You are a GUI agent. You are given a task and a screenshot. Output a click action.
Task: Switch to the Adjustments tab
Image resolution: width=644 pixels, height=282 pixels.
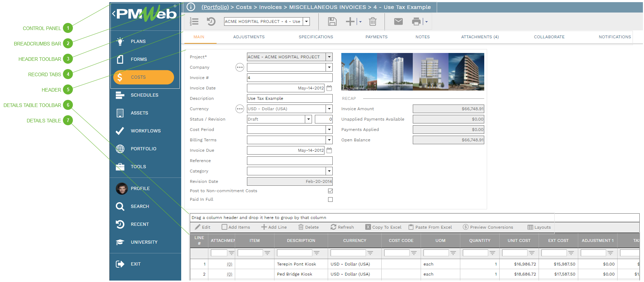point(249,37)
